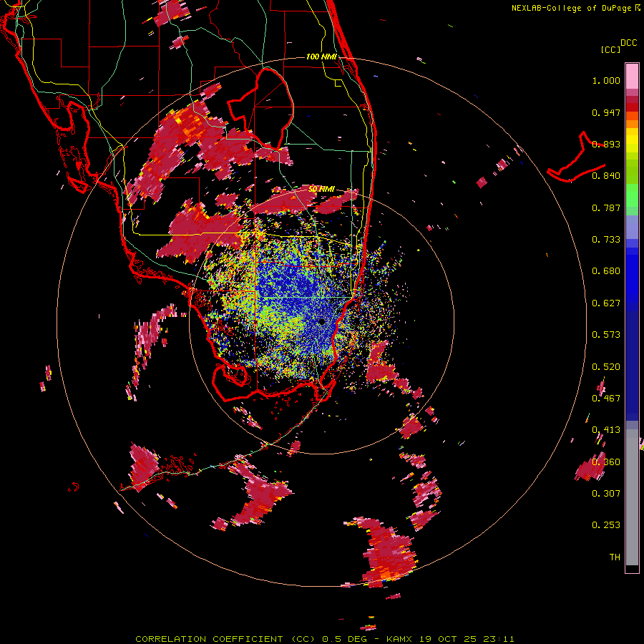Pick the light pink color bar segment

pos(632,76)
